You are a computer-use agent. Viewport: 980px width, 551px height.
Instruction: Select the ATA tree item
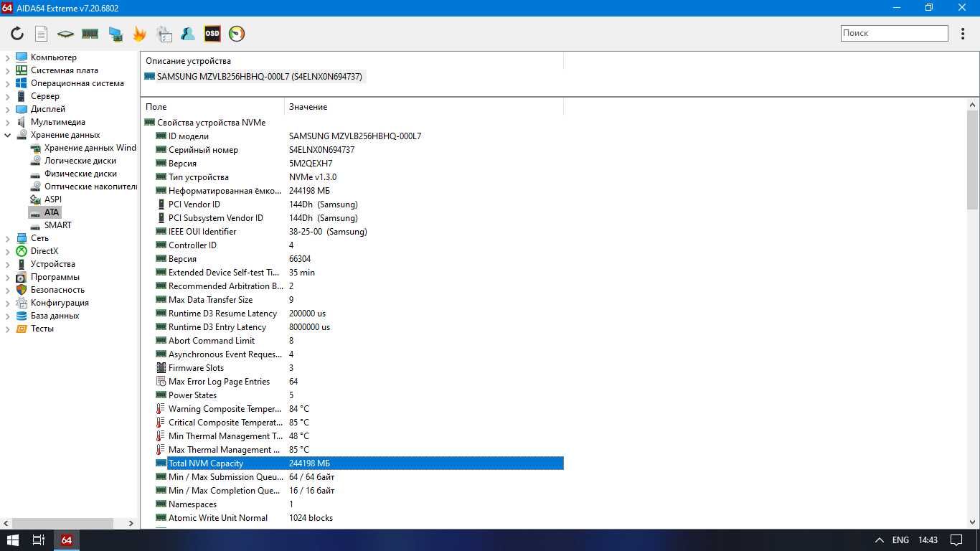click(52, 212)
